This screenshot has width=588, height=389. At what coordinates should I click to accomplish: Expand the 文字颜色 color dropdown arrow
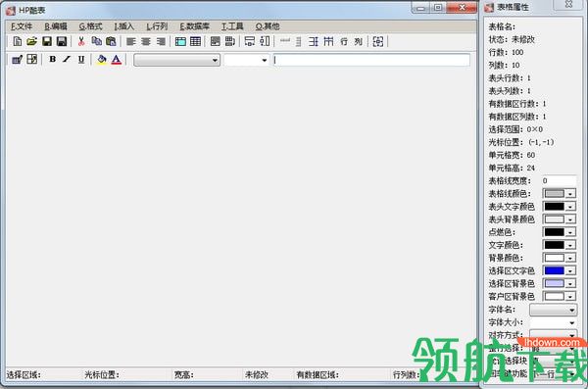tap(570, 245)
